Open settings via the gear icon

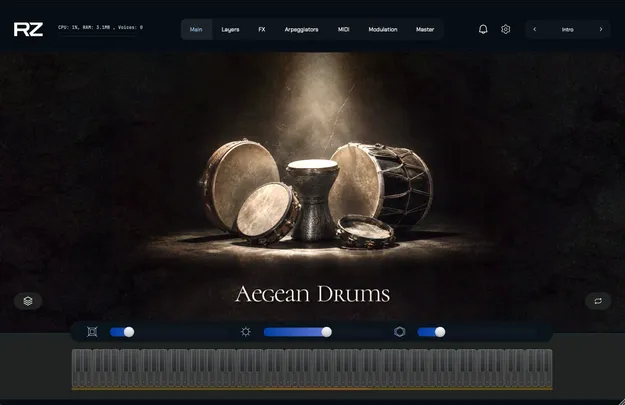(x=505, y=29)
